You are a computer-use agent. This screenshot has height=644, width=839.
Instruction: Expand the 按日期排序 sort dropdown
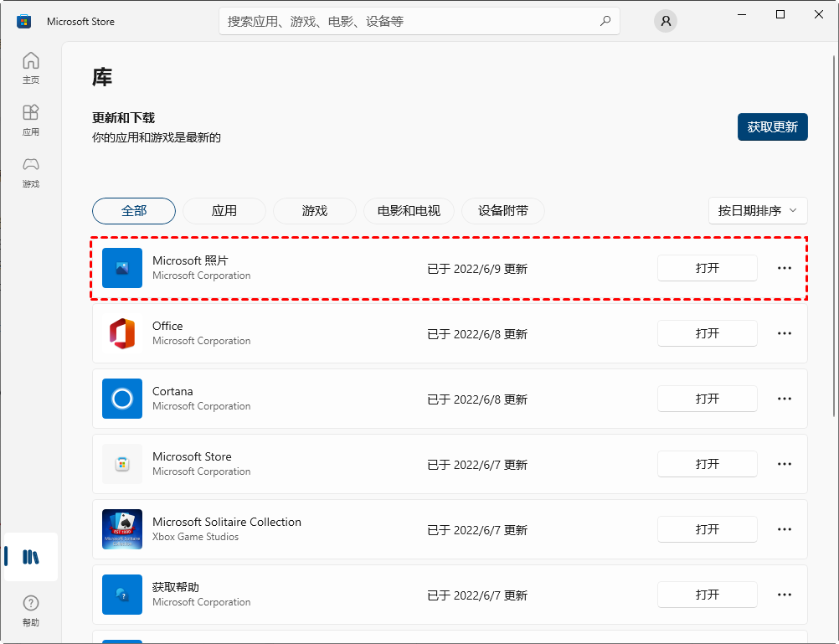757,211
